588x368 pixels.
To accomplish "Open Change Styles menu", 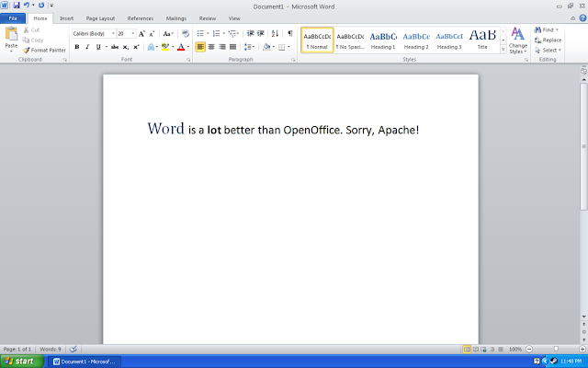I will pos(518,40).
